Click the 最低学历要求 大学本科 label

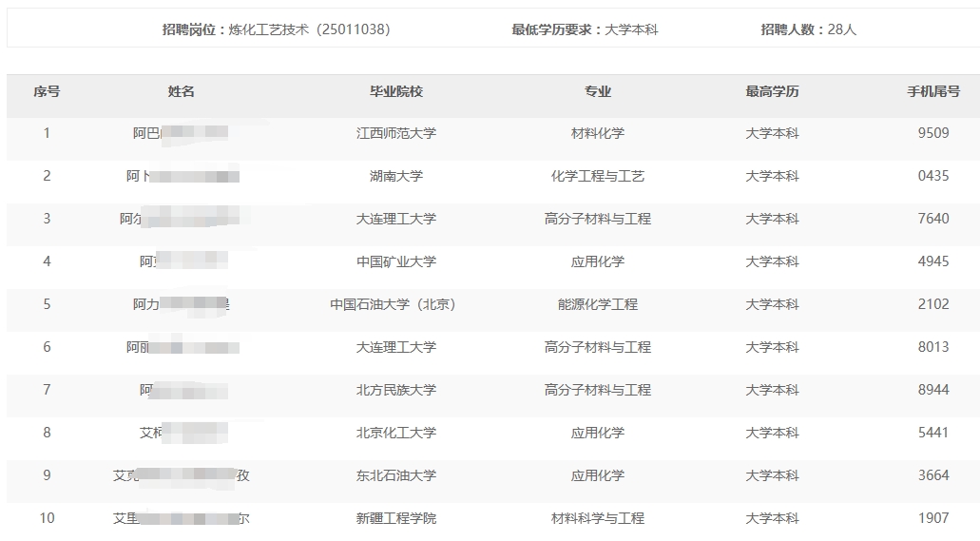point(585,29)
